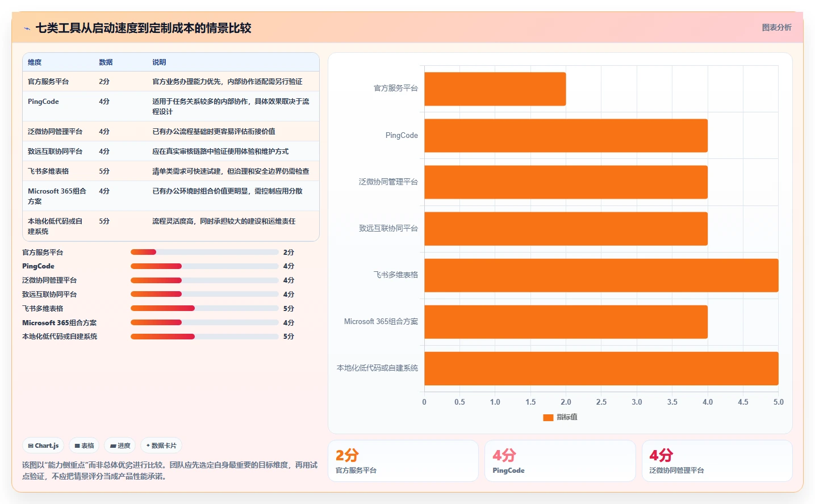Click the 致远互联协同平台 label in progress list
This screenshot has width=815, height=504.
pos(49,294)
